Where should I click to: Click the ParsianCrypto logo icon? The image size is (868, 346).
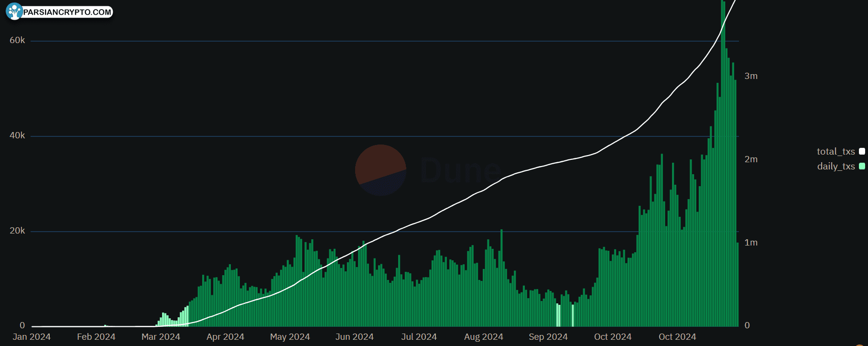[x=14, y=11]
